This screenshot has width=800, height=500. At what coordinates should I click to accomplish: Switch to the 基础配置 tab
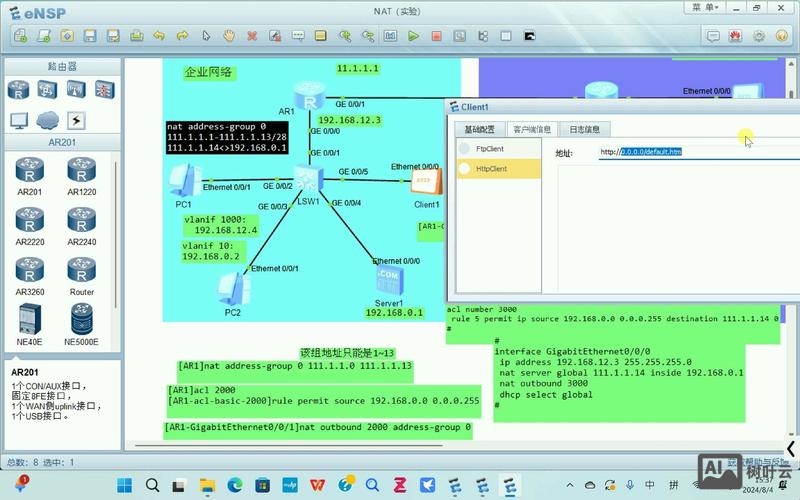tap(479, 129)
